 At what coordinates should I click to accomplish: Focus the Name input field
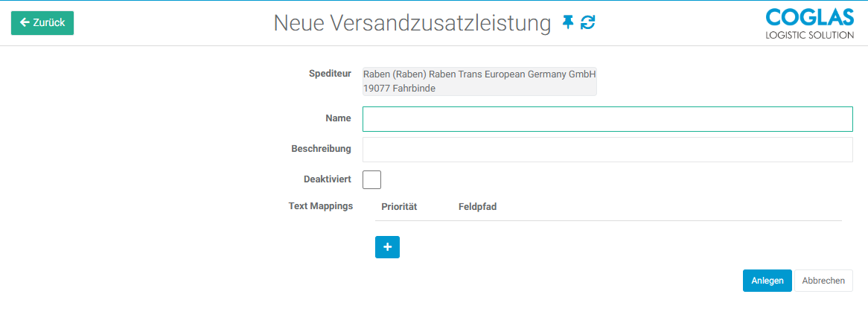pos(607,119)
